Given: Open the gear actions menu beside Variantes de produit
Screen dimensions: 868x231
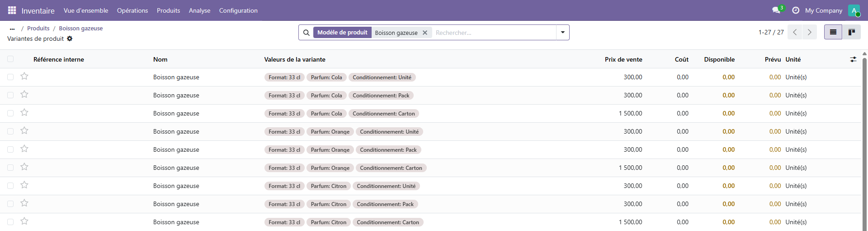Looking at the screenshot, I should 70,38.
